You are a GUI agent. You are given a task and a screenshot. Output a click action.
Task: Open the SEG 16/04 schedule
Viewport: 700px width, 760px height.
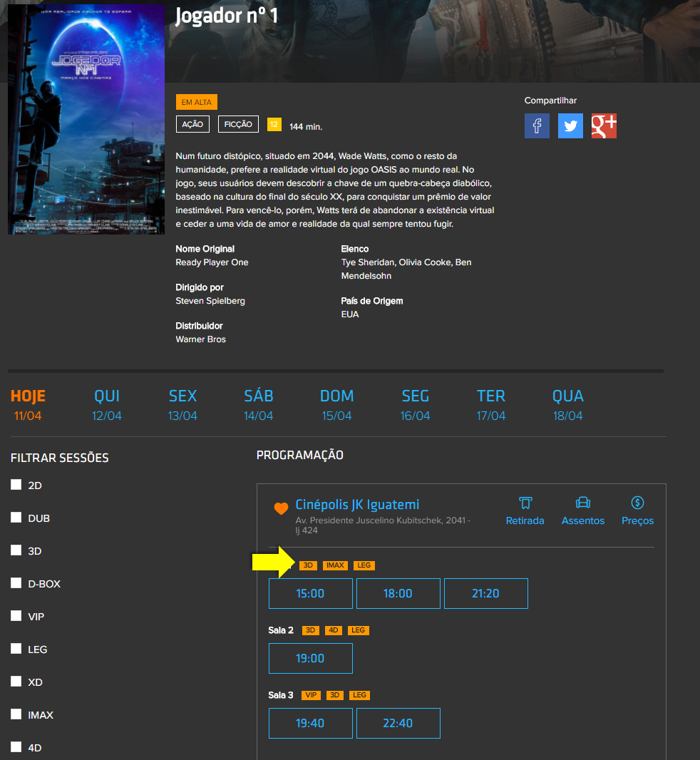point(416,405)
